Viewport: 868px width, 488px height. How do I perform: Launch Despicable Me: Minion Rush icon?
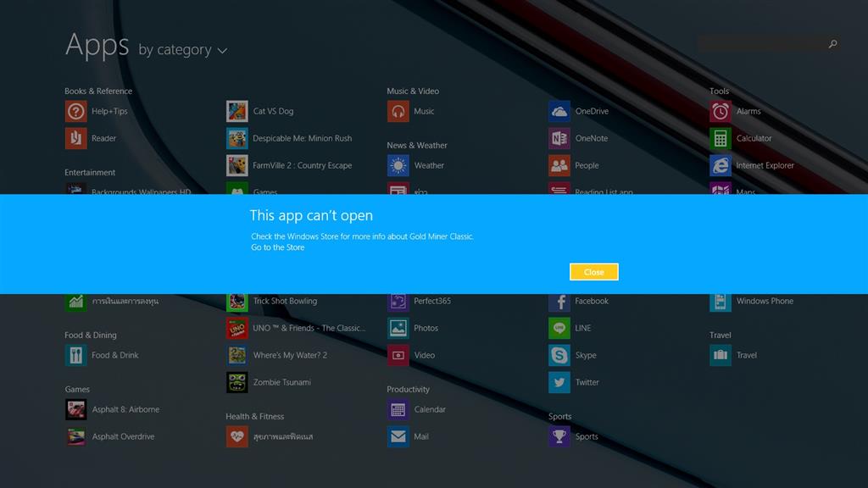(237, 138)
